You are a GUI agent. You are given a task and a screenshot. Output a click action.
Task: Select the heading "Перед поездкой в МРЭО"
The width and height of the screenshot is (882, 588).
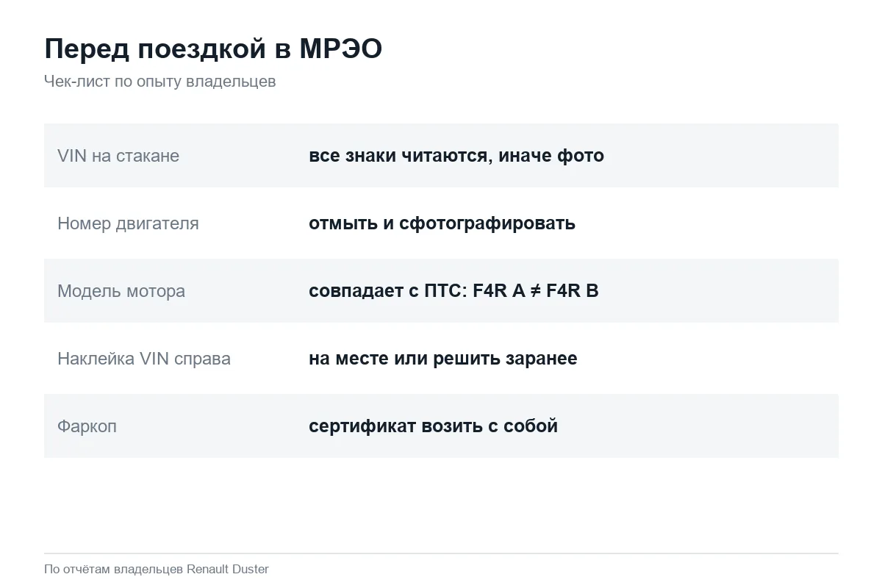click(213, 49)
